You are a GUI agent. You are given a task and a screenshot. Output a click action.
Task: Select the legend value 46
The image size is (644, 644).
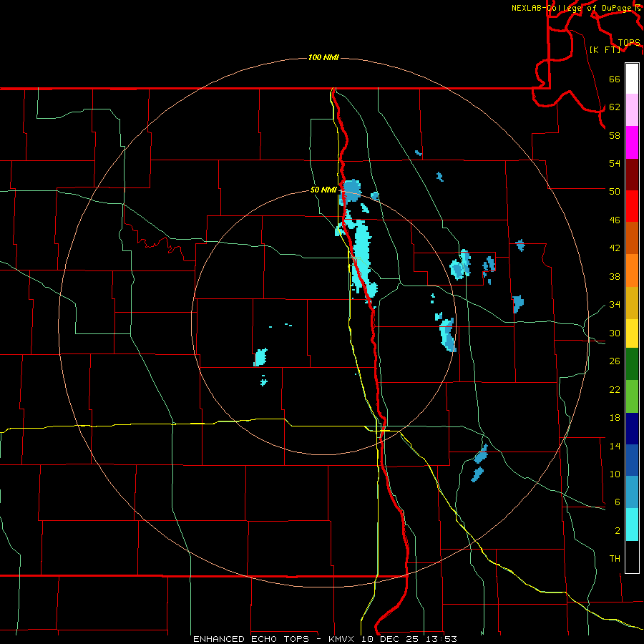(615, 220)
